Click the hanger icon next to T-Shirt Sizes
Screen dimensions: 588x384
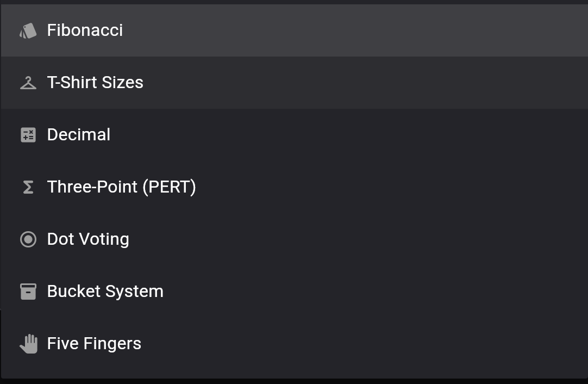pos(28,82)
